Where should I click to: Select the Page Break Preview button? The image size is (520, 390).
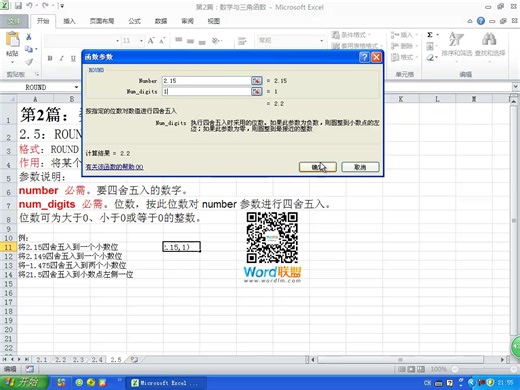(421, 369)
